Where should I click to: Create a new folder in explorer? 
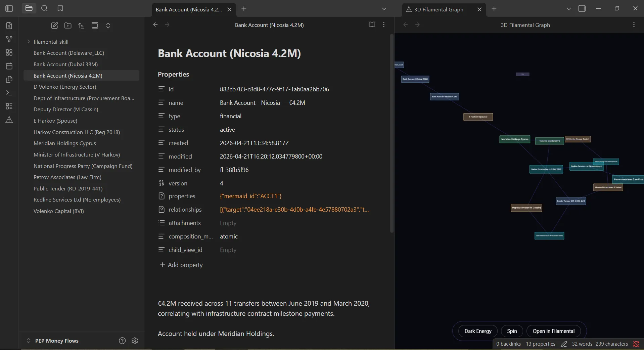(68, 26)
